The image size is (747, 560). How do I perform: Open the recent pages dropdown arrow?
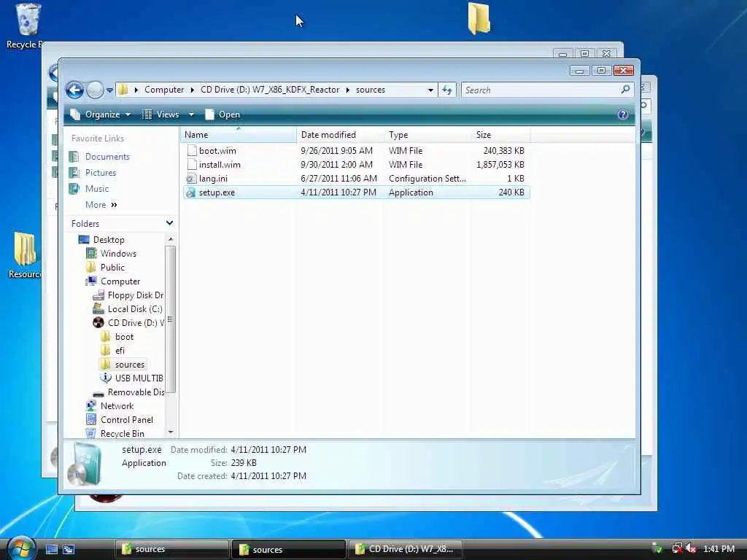click(109, 90)
